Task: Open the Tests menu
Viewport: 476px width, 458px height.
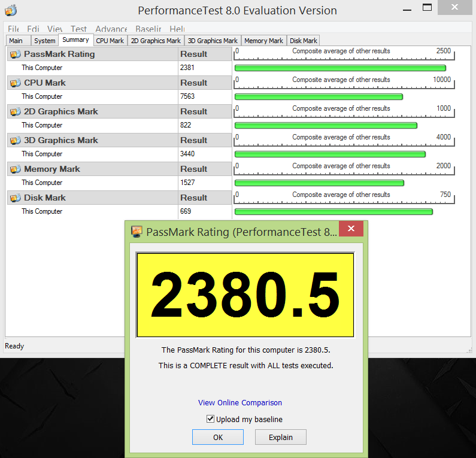Action: tap(78, 29)
